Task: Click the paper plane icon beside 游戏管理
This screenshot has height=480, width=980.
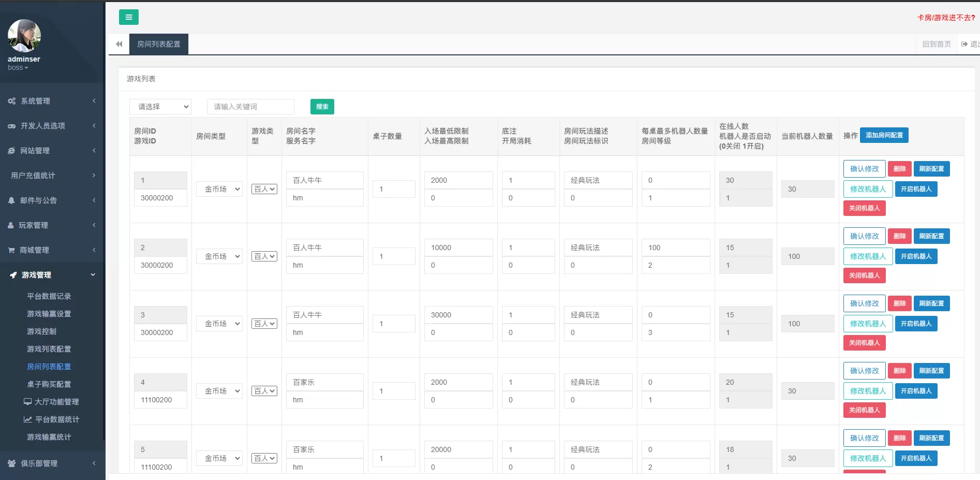Action: point(13,275)
